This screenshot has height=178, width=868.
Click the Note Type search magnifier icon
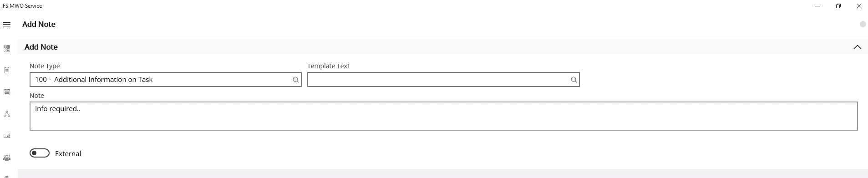click(x=295, y=80)
